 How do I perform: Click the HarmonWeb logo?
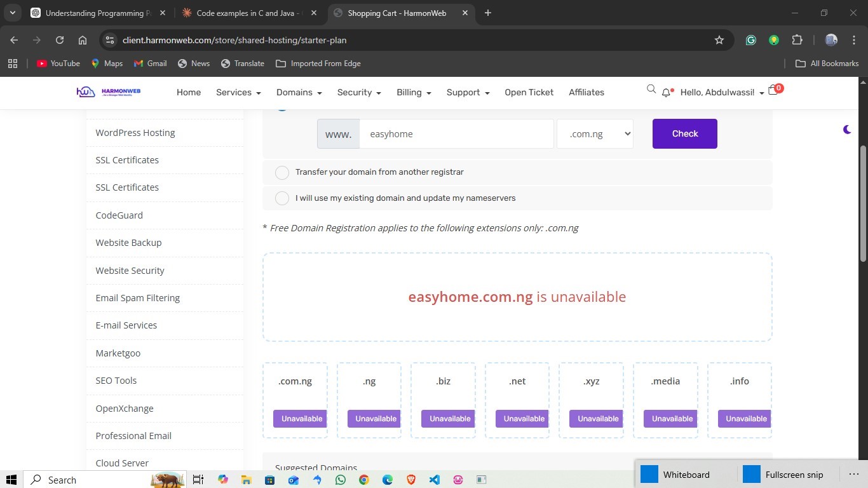[x=109, y=92]
